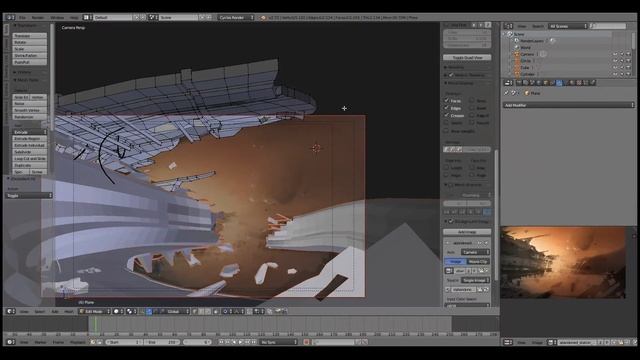Open the Toggle action dropdown in operator panel
The height and width of the screenshot is (360, 640).
pos(29,196)
